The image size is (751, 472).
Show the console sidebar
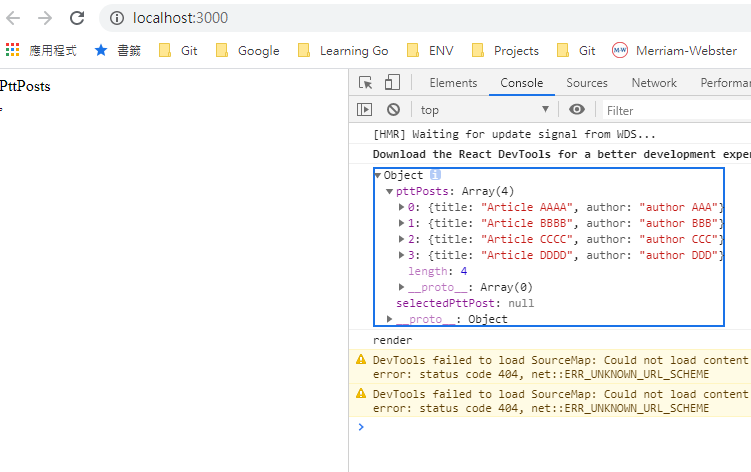click(x=365, y=110)
